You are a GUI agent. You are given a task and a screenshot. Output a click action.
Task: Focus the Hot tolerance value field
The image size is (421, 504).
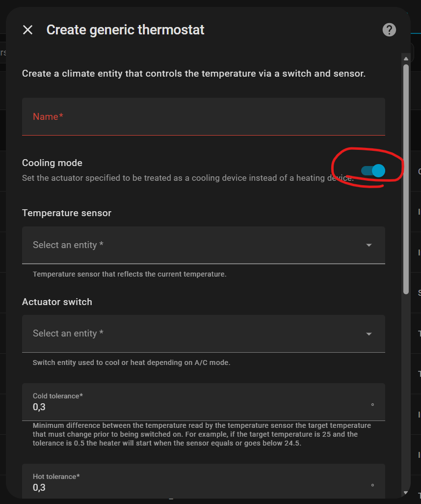coord(196,487)
